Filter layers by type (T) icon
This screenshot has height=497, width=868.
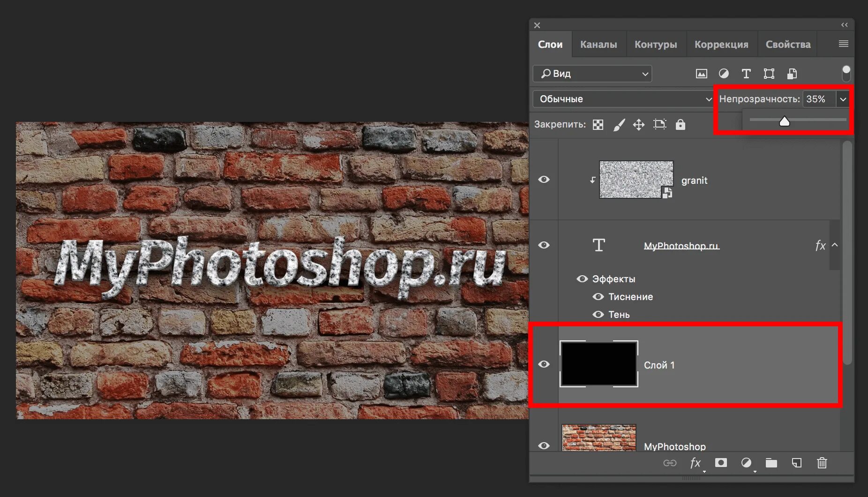[746, 74]
